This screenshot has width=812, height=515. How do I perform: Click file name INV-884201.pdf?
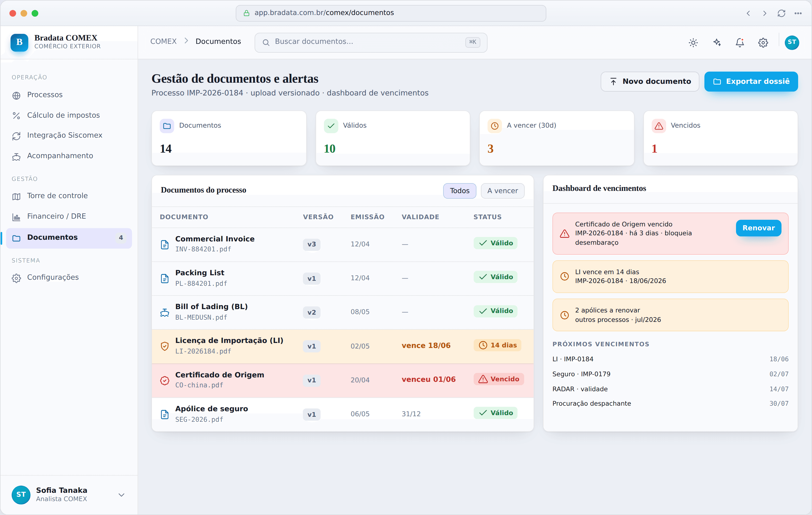click(x=203, y=249)
